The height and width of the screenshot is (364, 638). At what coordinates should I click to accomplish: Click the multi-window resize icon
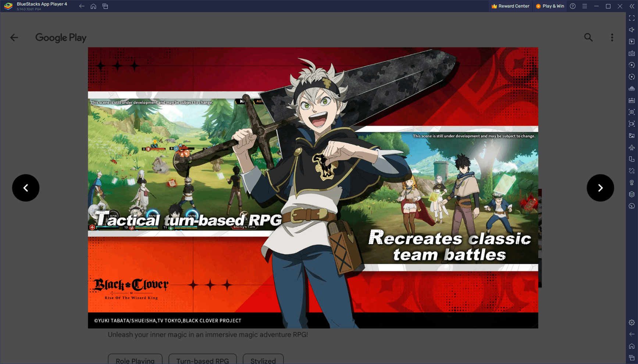pos(632,159)
